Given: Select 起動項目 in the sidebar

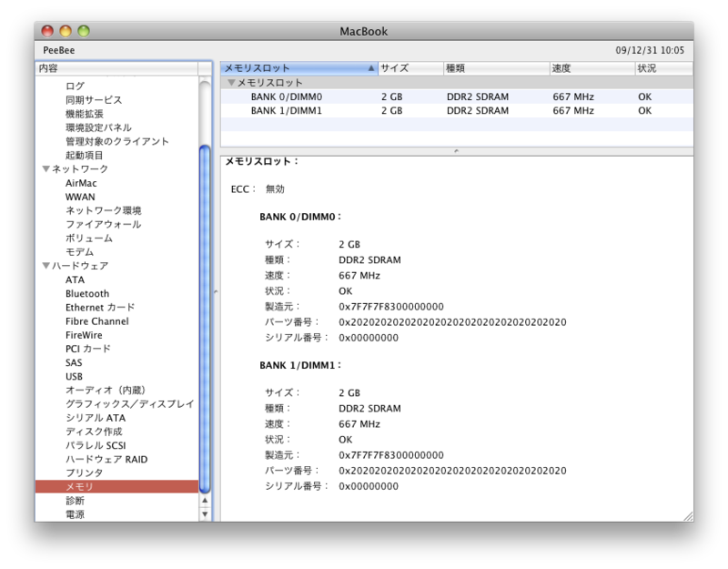Looking at the screenshot, I should pyautogui.click(x=84, y=155).
